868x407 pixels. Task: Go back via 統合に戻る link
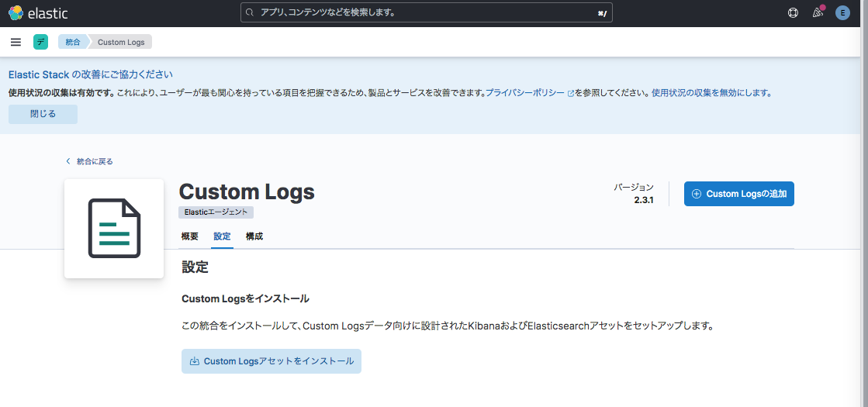point(94,161)
